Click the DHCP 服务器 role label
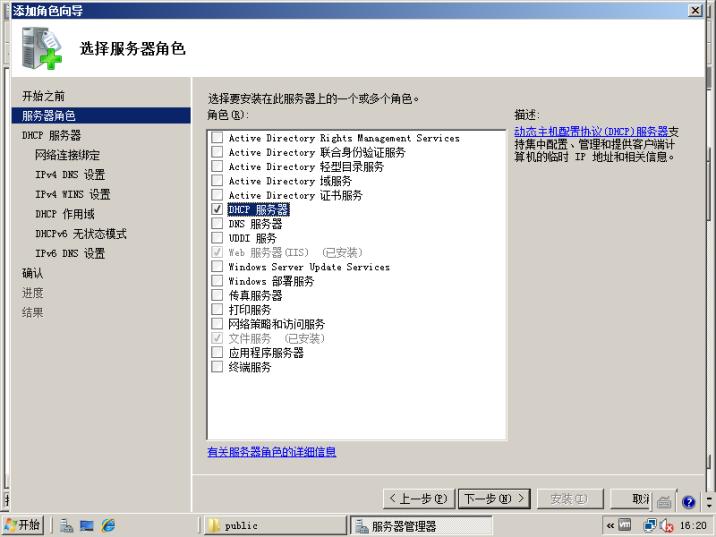The height and width of the screenshot is (537, 716). coord(258,210)
